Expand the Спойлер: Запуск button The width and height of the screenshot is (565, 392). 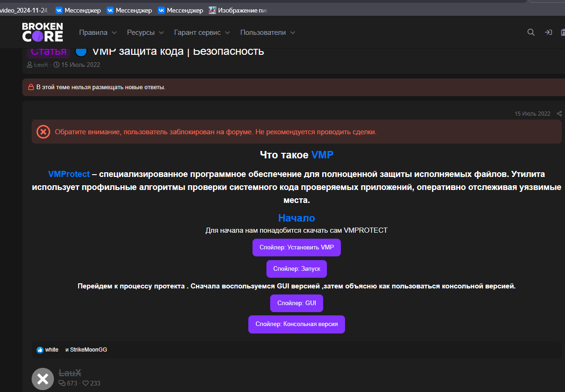click(296, 269)
